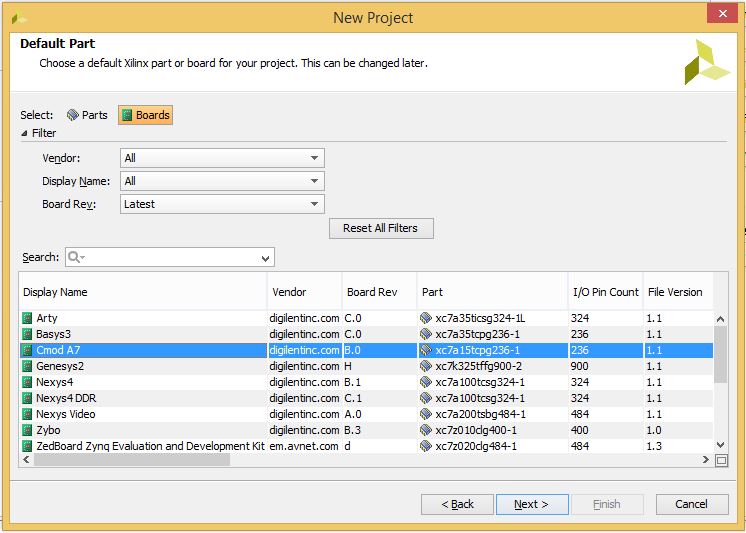
Task: Click chip icon in the Nexys4 DDR row
Action: (x=426, y=398)
